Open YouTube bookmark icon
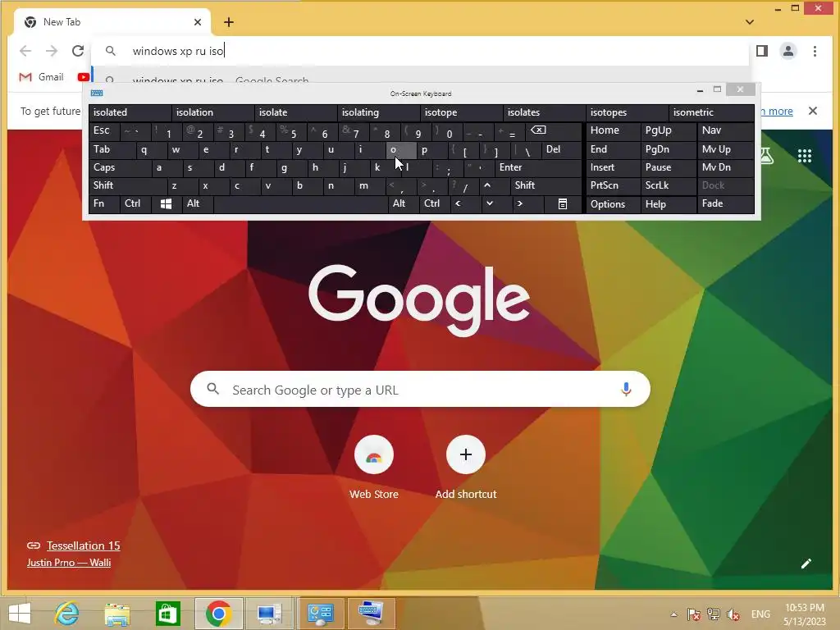 (83, 77)
